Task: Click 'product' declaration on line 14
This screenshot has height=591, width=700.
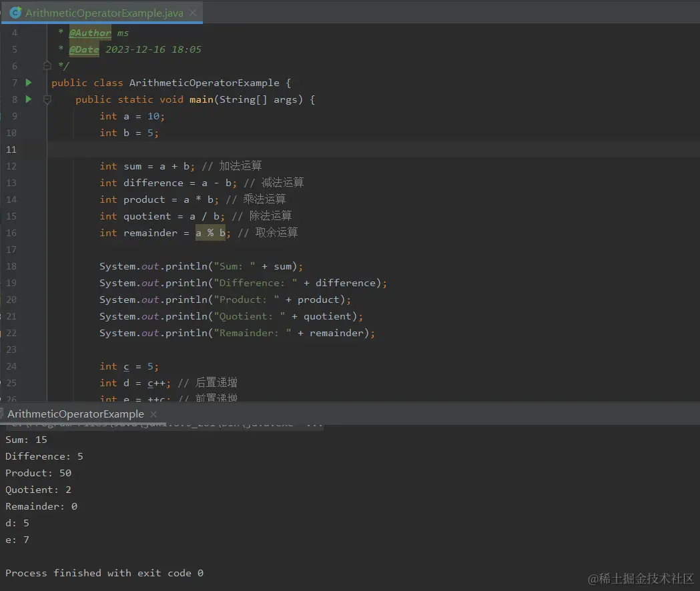Action: pyautogui.click(x=144, y=199)
